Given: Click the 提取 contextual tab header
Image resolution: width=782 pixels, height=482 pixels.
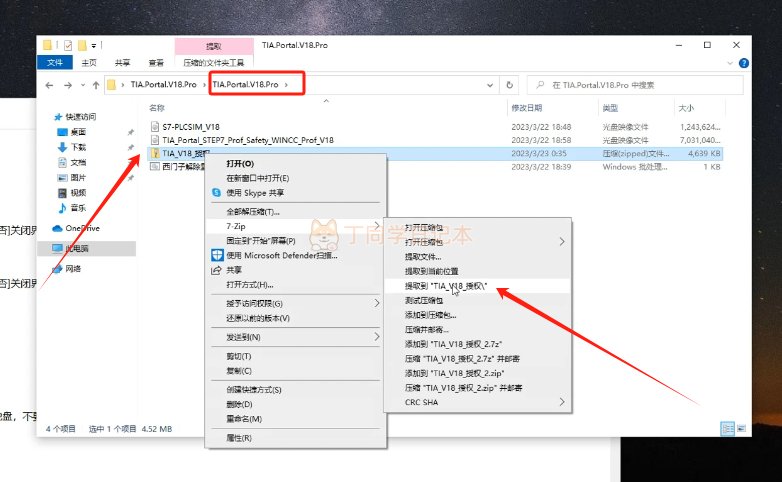Looking at the screenshot, I should click(214, 46).
